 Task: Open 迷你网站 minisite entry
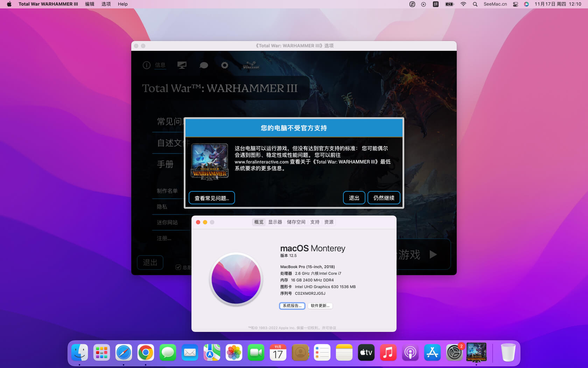point(167,223)
